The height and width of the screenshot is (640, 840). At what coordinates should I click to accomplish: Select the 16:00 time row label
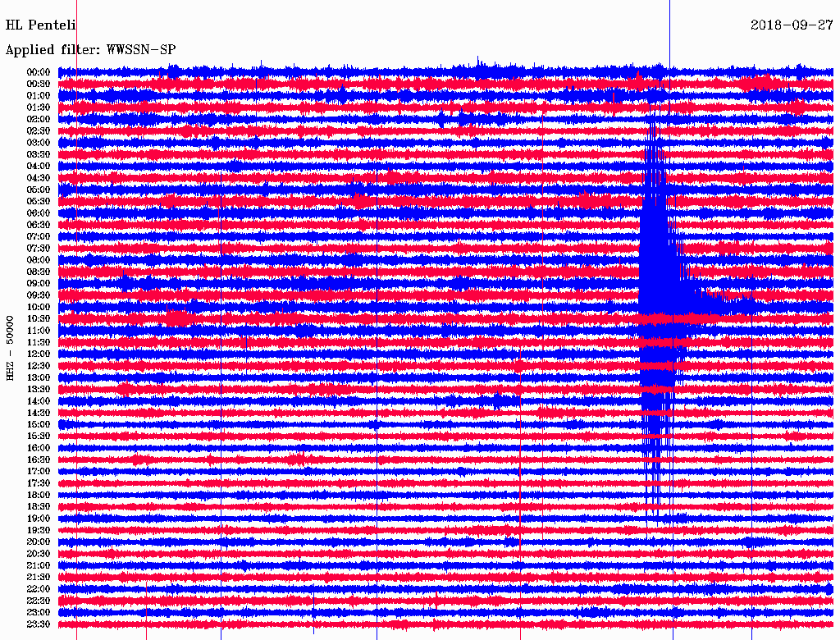tap(38, 448)
